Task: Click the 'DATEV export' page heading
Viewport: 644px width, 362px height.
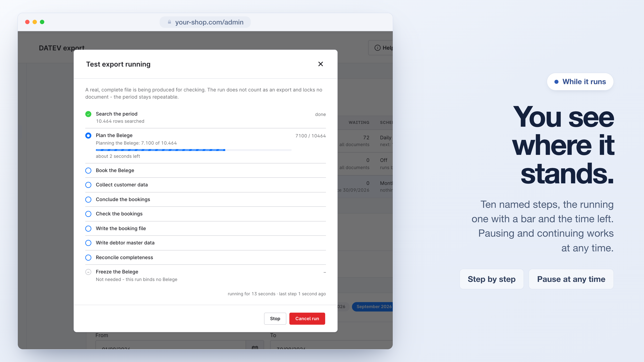Action: (x=62, y=48)
